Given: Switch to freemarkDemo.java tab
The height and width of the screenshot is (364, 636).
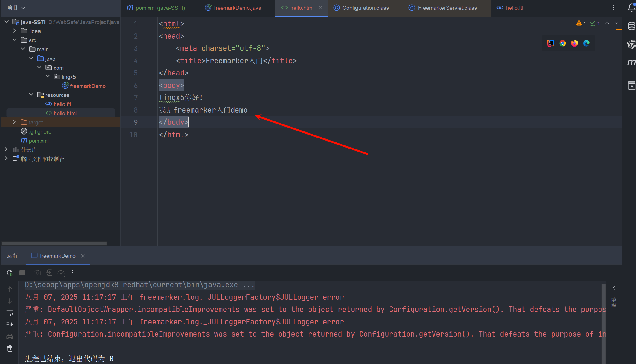Looking at the screenshot, I should pos(237,8).
